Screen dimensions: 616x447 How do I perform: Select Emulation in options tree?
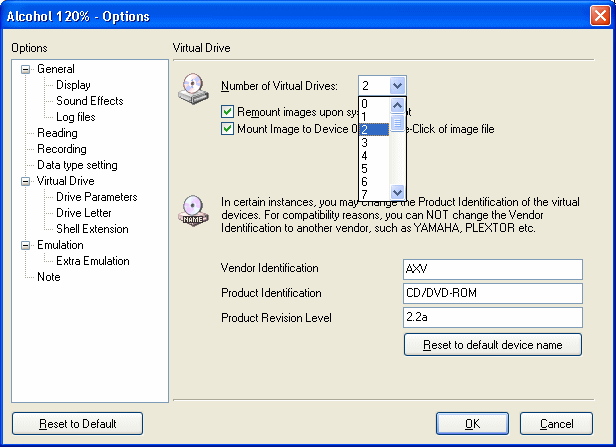pyautogui.click(x=60, y=245)
